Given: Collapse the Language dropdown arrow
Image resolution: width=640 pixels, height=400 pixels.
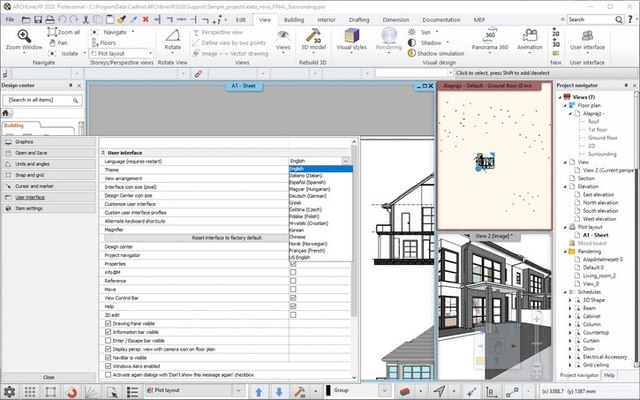Looking at the screenshot, I should (346, 160).
